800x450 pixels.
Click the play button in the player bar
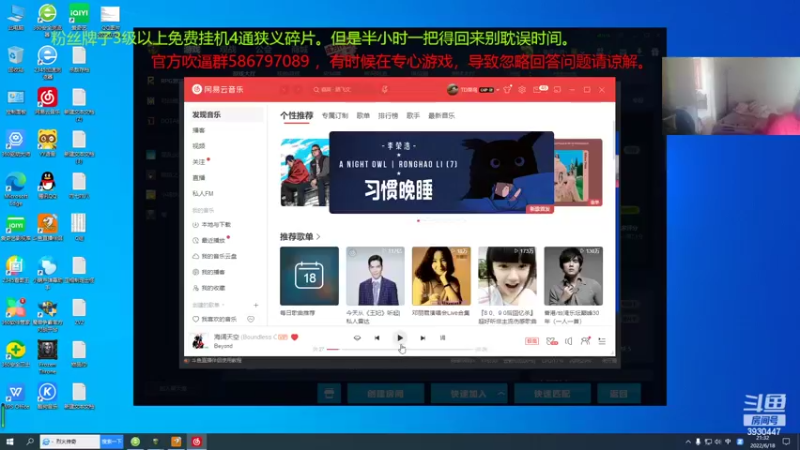pyautogui.click(x=399, y=338)
